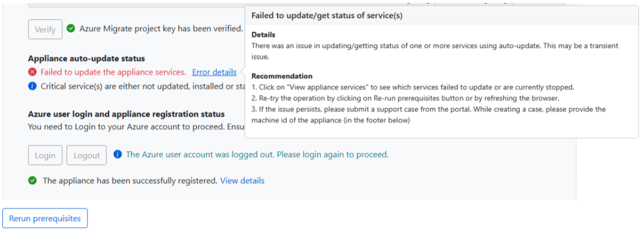Select the "Appliance auto-update status" heading
The height and width of the screenshot is (234, 644).
[x=86, y=59]
